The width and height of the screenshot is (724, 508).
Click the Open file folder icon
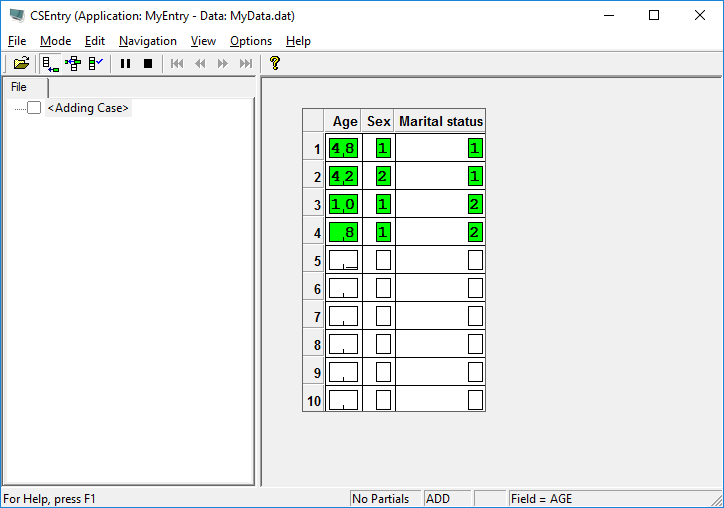pyautogui.click(x=21, y=63)
